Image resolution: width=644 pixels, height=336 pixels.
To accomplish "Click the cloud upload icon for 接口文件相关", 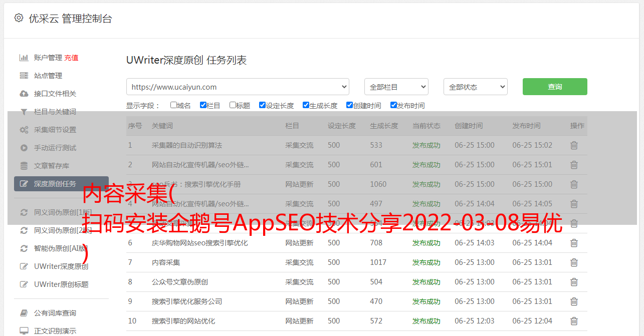I will pos(24,94).
